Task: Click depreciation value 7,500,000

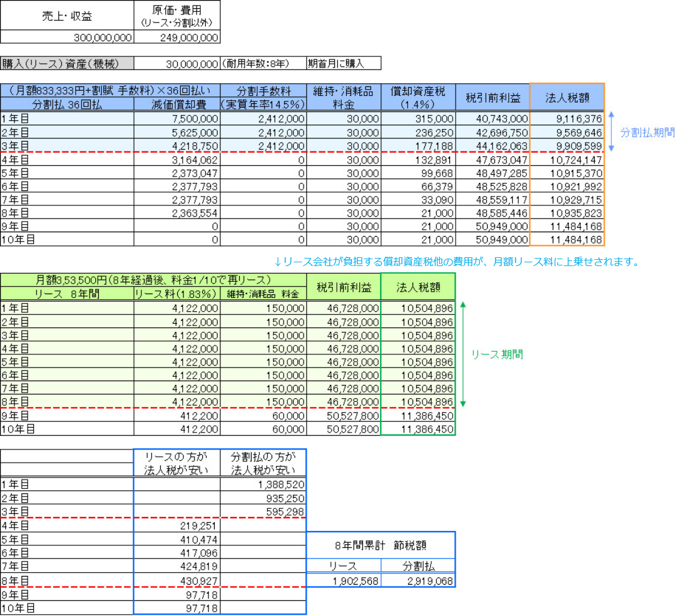Action: click(x=177, y=118)
